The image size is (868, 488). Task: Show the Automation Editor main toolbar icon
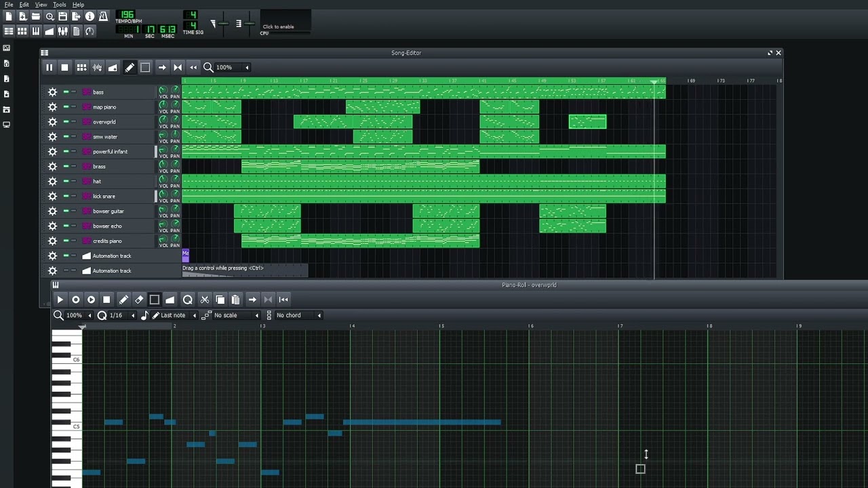pyautogui.click(x=50, y=31)
